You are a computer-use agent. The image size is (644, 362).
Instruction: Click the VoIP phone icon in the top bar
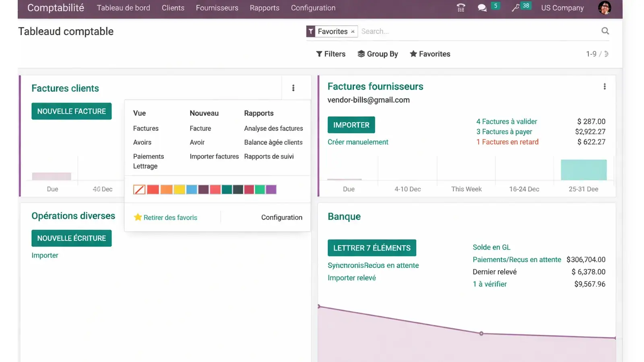460,7
